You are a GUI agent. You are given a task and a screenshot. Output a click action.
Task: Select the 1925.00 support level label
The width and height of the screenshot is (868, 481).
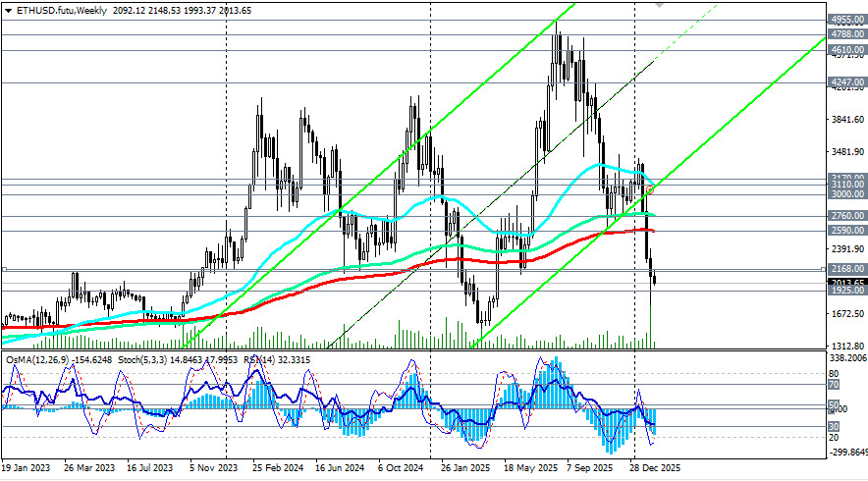coord(845,292)
